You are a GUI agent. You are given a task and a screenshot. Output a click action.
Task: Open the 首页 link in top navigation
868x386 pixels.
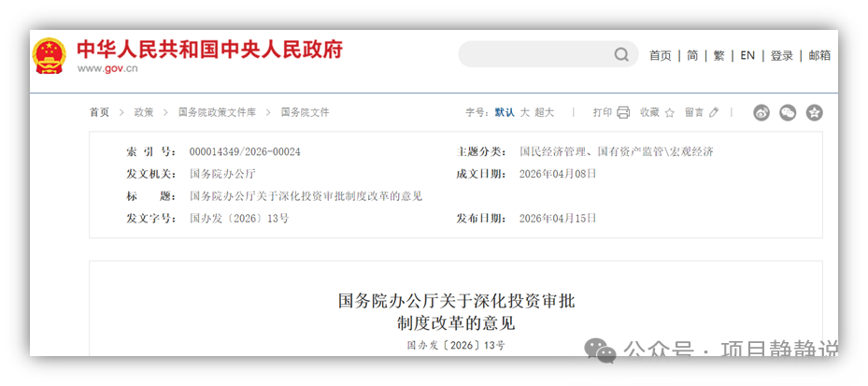point(660,55)
